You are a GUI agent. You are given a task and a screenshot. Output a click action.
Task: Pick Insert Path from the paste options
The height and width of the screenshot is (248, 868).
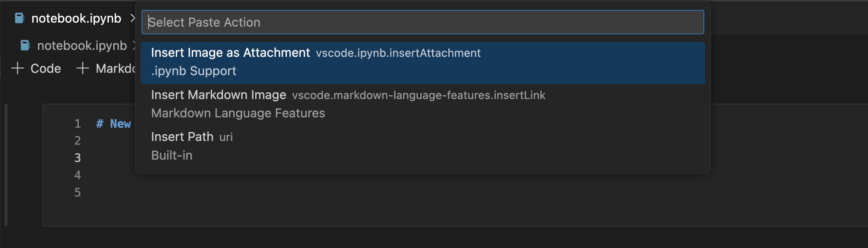point(182,137)
